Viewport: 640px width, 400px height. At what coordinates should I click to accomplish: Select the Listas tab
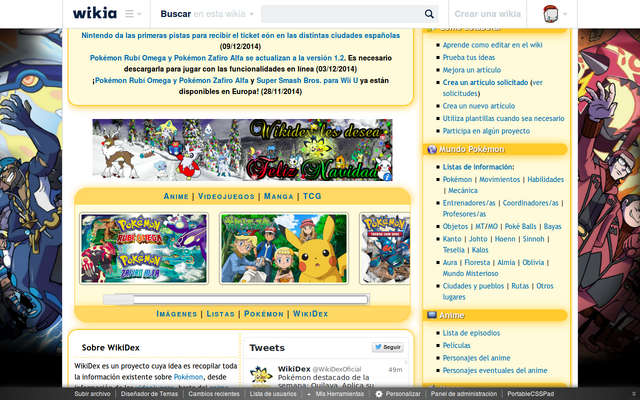point(220,314)
